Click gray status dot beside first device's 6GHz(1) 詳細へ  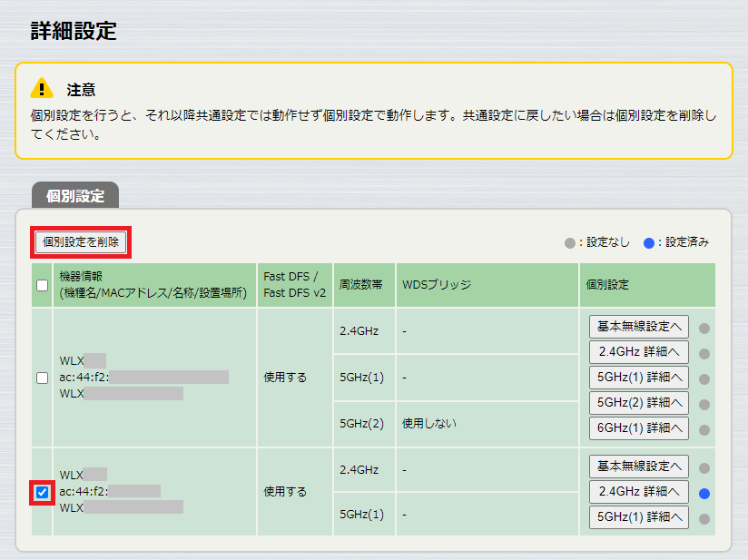point(704,429)
